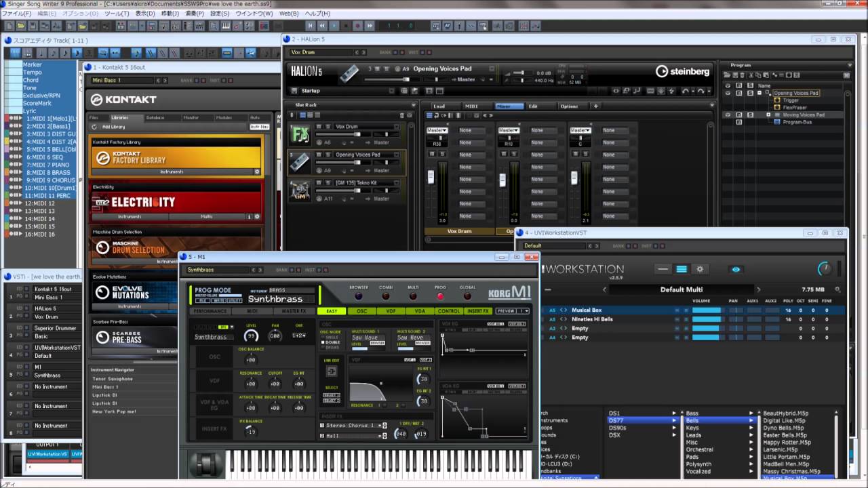Open the Tekno Kit slot program dropdown
Screen dimensions: 868x488
397,183
